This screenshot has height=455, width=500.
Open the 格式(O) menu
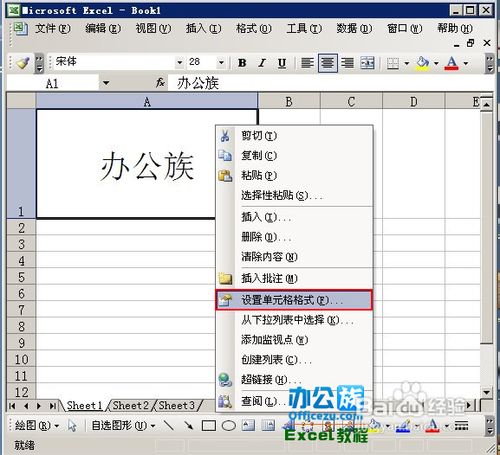pos(253,29)
